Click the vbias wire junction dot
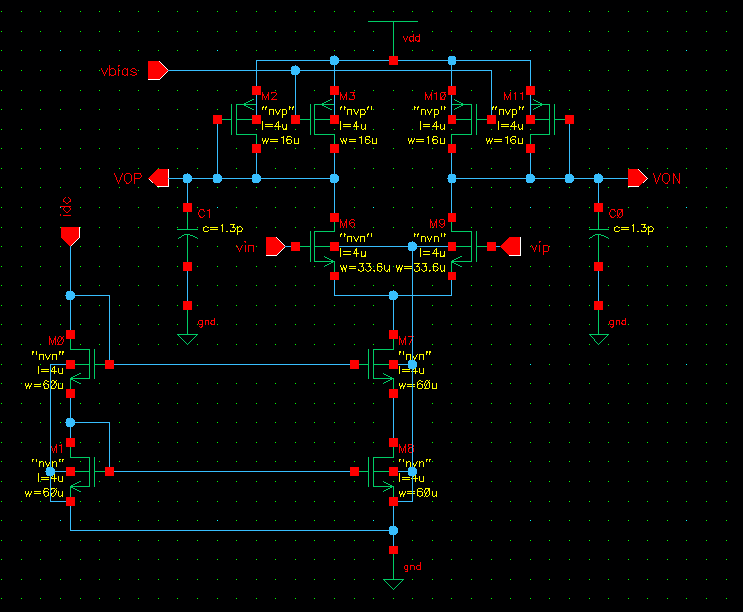Viewport: 743px width, 612px height. click(x=295, y=70)
